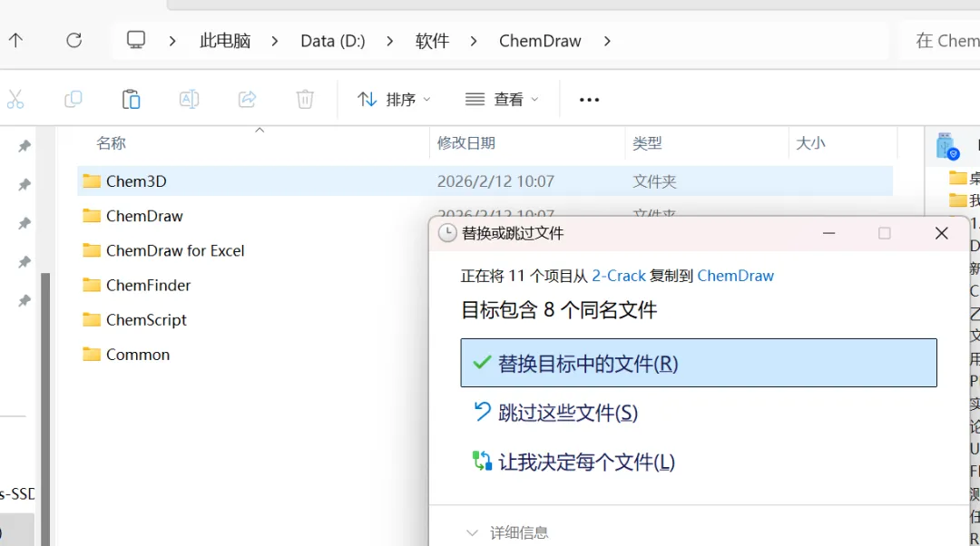Click the shielded USB drive icon on right
980x546 pixels.
coord(946,146)
